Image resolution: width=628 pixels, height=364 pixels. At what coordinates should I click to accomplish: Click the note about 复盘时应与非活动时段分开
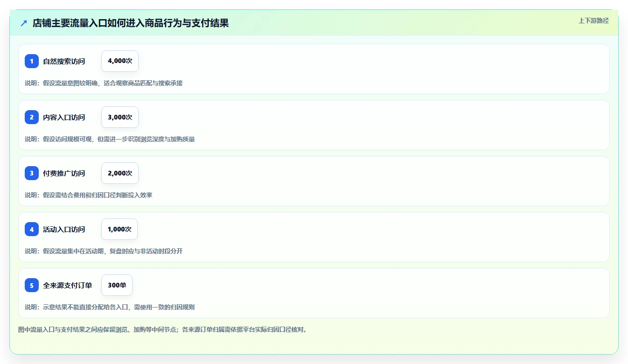(104, 251)
